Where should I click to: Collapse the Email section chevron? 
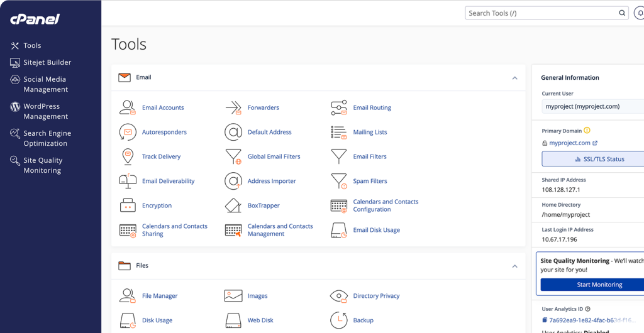click(514, 78)
